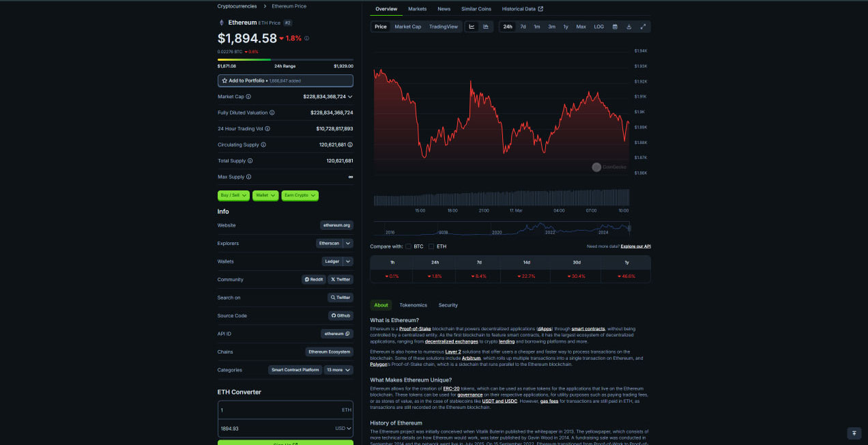Open the News tab
Screen dimensions: 868x445
coord(444,9)
